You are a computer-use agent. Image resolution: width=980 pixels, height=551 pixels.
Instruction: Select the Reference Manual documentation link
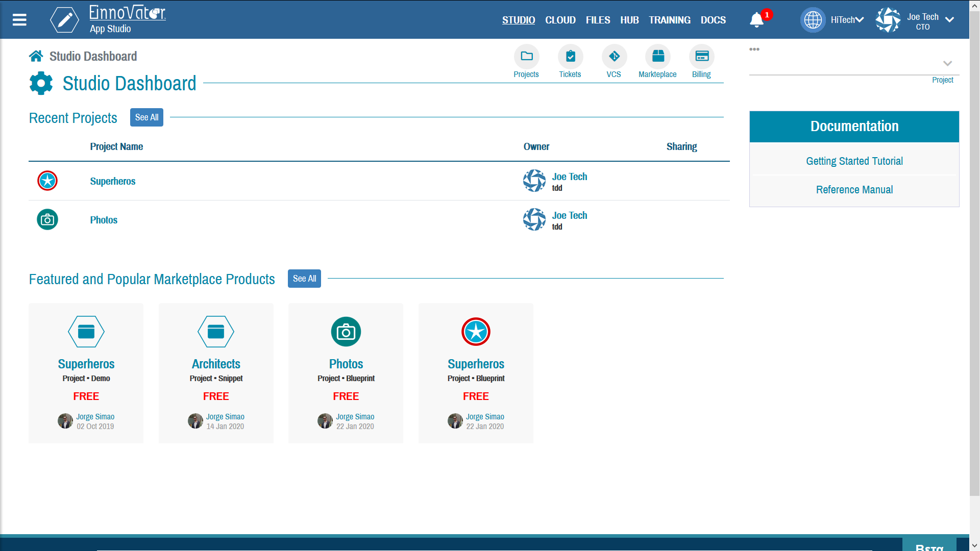click(x=854, y=189)
